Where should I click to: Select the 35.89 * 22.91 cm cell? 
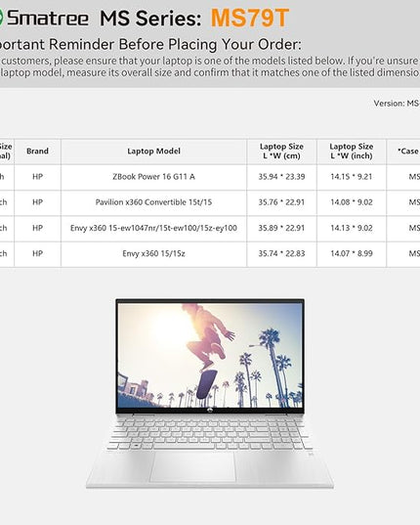[x=281, y=228]
